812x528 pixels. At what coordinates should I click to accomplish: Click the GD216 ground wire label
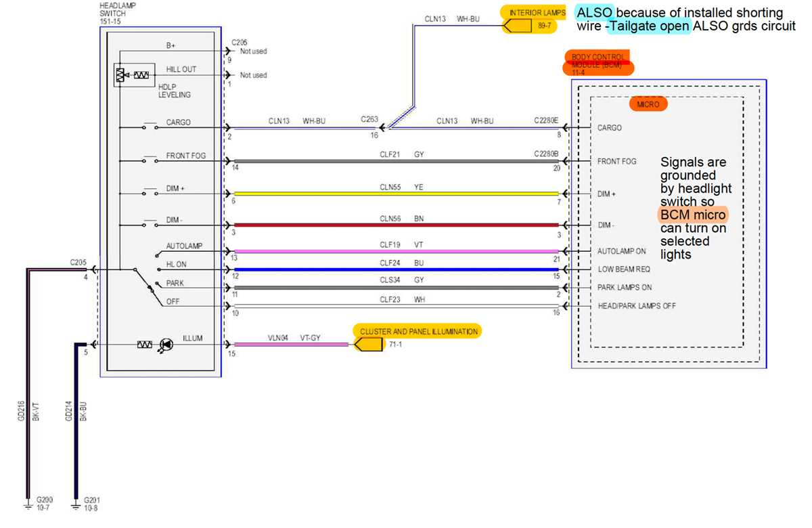coord(21,412)
